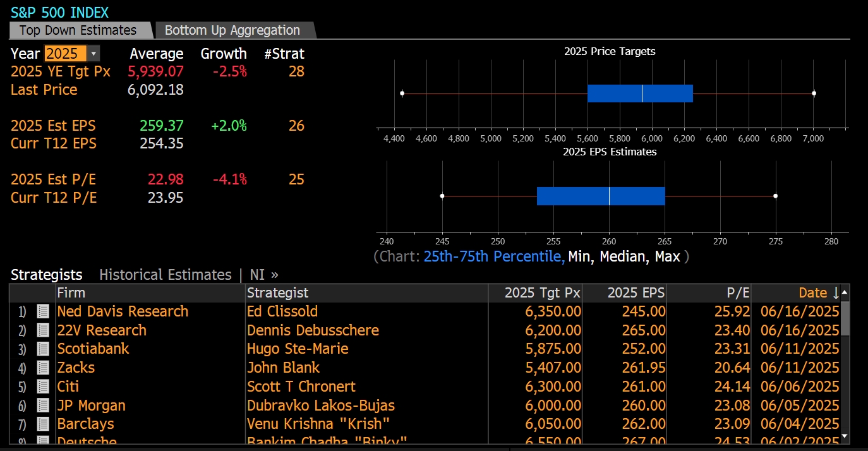
Task: Select Zacks firm name
Action: (76, 368)
